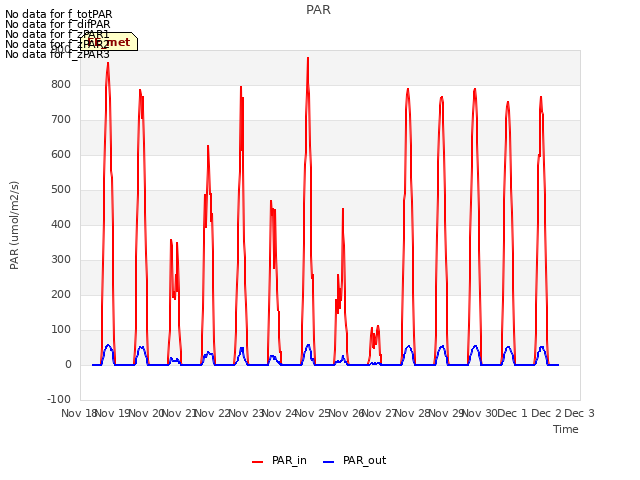Click the lowest PAR_in peak near Nov 27
Screen dimensions: 640x480
378,326
